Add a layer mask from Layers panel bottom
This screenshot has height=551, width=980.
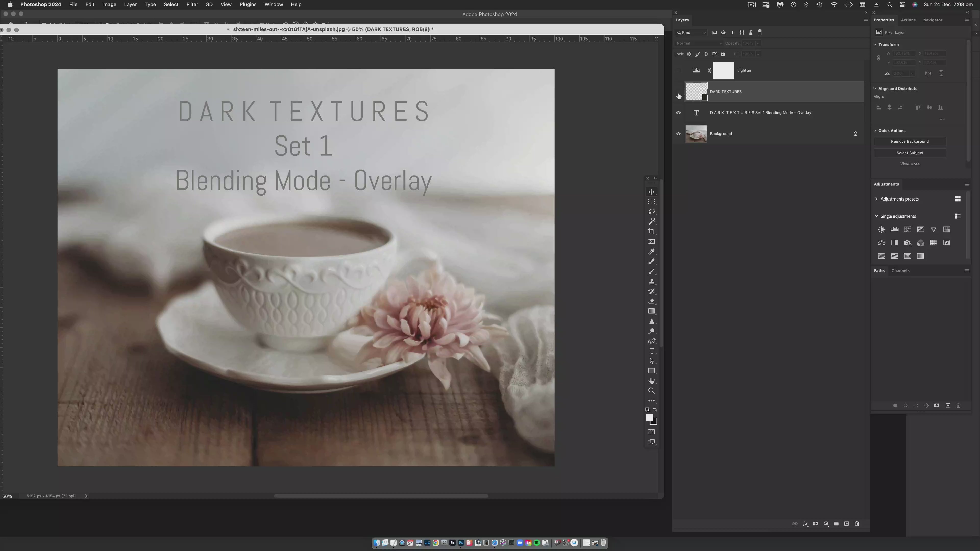click(816, 524)
